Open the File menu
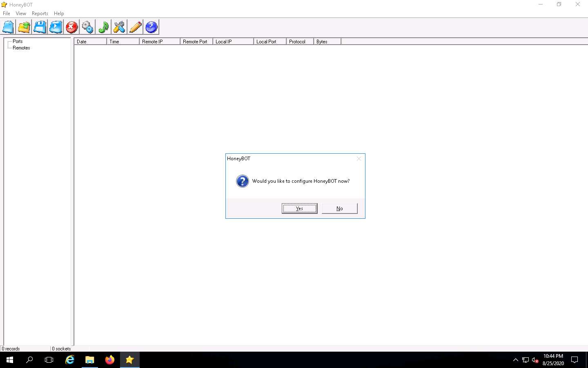This screenshot has height=368, width=588. [7, 13]
